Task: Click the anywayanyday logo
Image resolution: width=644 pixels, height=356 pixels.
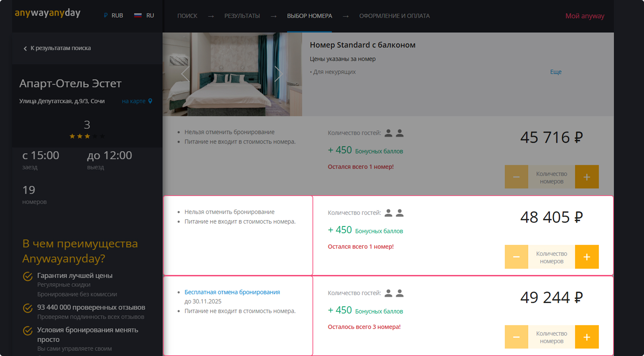Action: 47,13
